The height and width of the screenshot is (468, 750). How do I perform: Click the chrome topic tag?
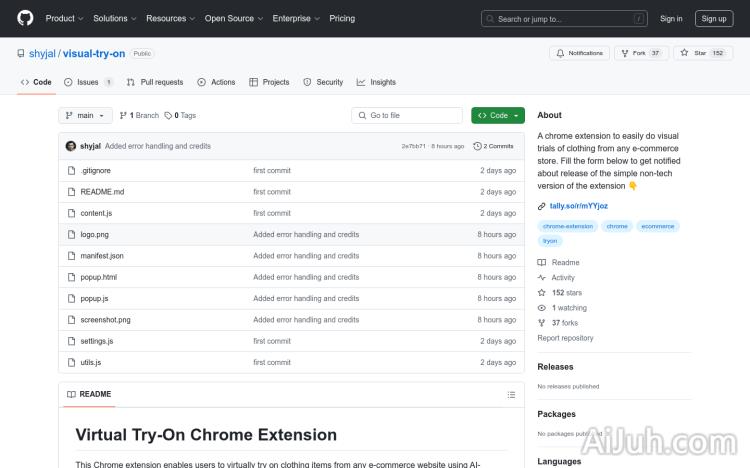[617, 226]
